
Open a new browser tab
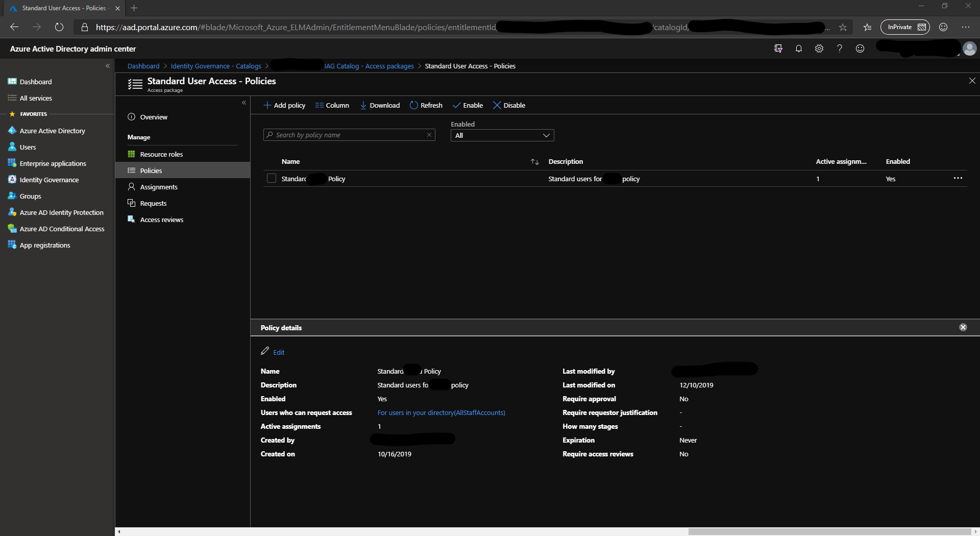click(x=134, y=8)
